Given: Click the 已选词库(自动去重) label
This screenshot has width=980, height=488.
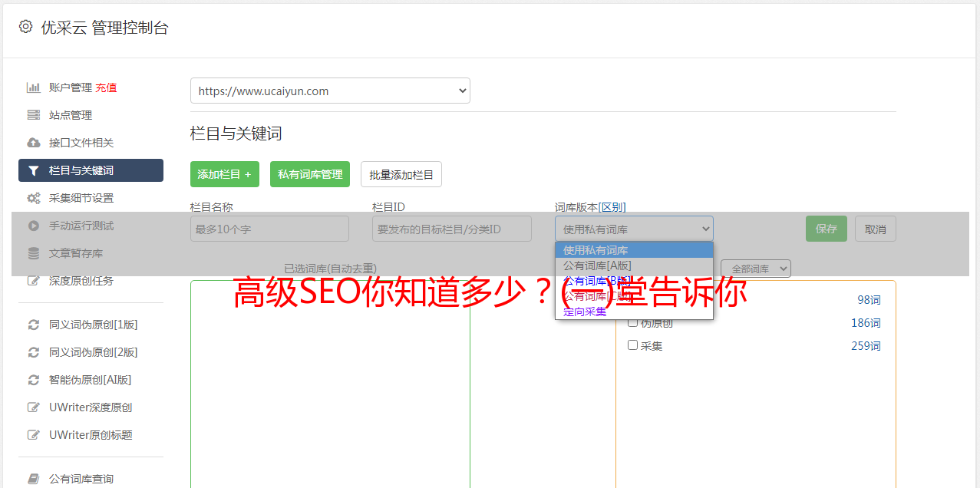Looking at the screenshot, I should 330,269.
